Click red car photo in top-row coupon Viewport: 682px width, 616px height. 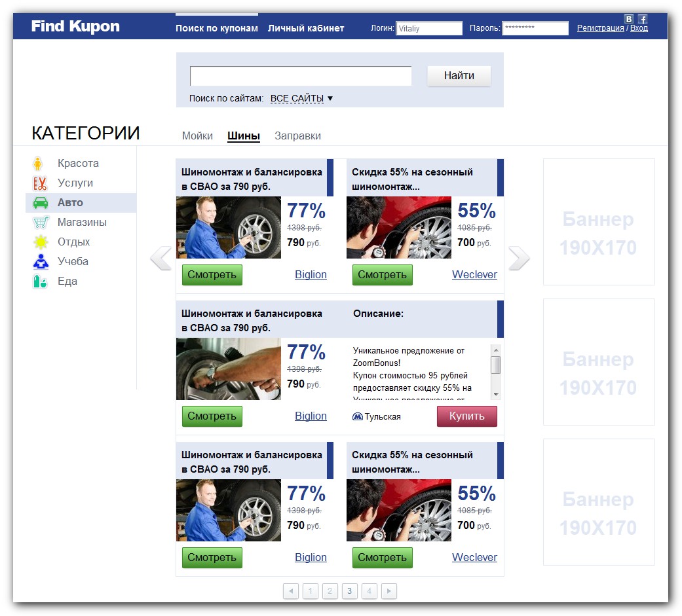(399, 227)
